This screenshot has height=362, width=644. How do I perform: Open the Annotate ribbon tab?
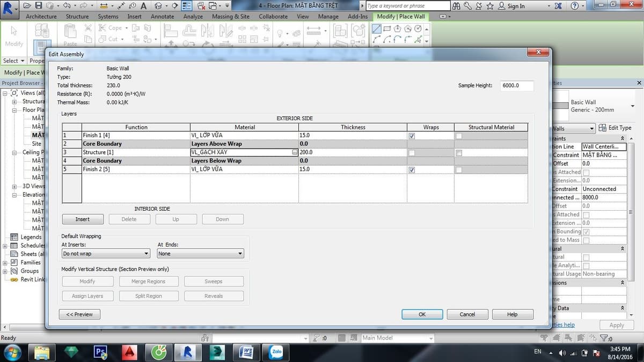[x=162, y=16]
